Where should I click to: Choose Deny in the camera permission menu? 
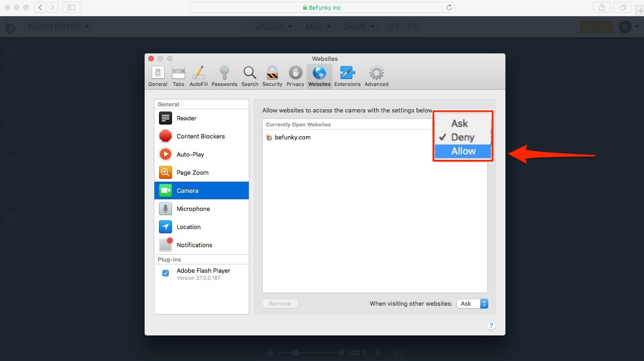pyautogui.click(x=463, y=137)
